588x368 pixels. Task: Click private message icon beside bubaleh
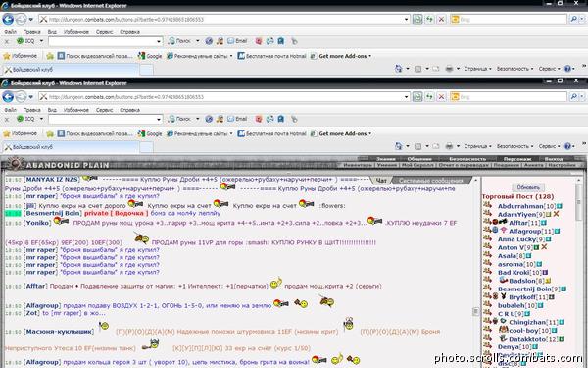click(487, 304)
